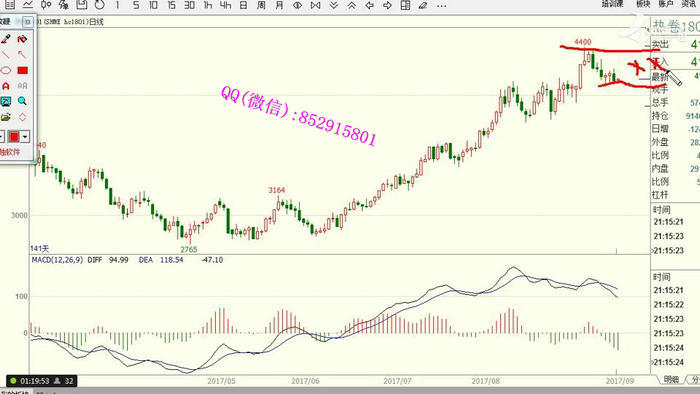
Task: Click the 周 weekly period button
Action: coord(261,5)
